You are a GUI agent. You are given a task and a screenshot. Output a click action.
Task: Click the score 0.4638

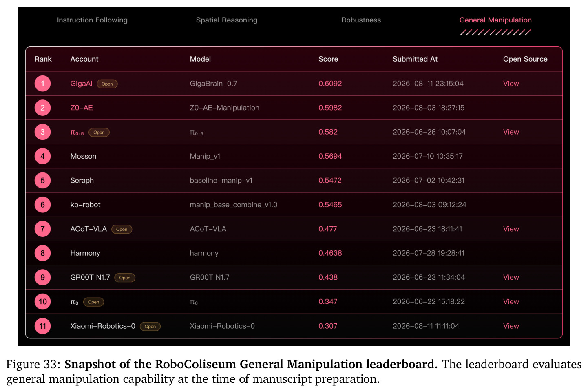pyautogui.click(x=330, y=253)
